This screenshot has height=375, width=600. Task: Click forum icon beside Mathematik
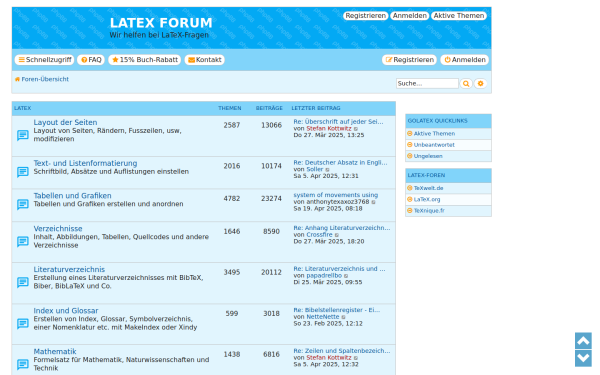click(x=23, y=364)
